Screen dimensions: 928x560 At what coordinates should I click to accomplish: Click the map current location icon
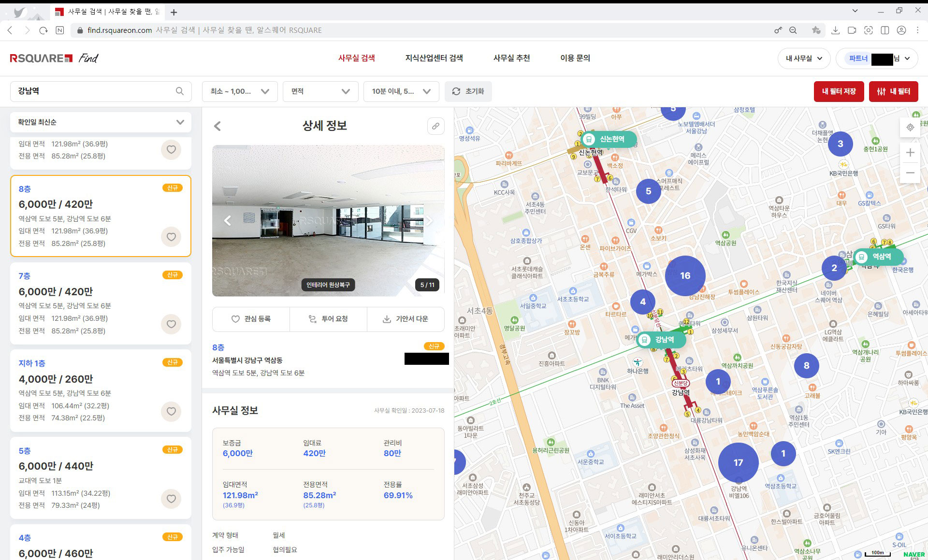click(910, 128)
